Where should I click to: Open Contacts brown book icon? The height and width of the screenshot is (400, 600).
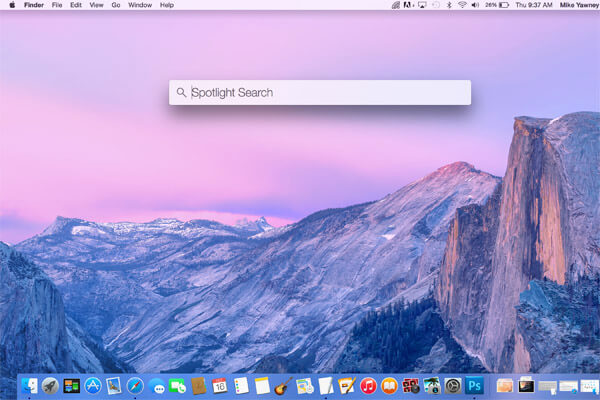point(199,386)
